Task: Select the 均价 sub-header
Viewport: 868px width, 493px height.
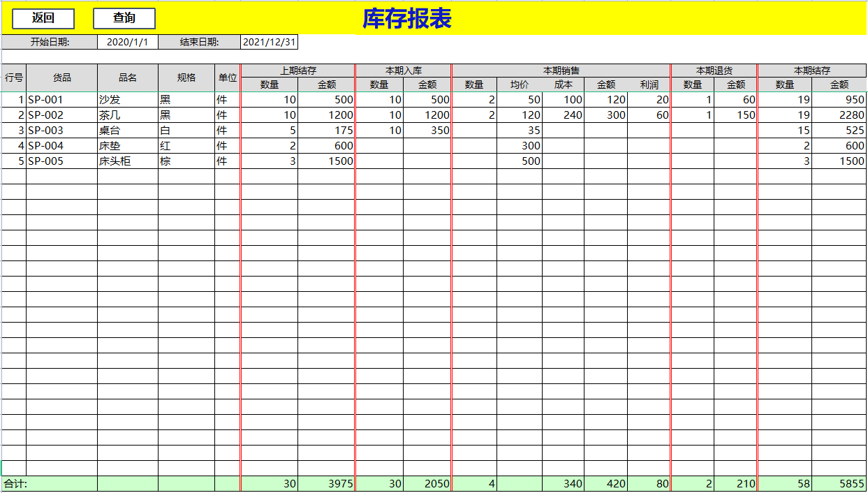Action: pyautogui.click(x=520, y=84)
